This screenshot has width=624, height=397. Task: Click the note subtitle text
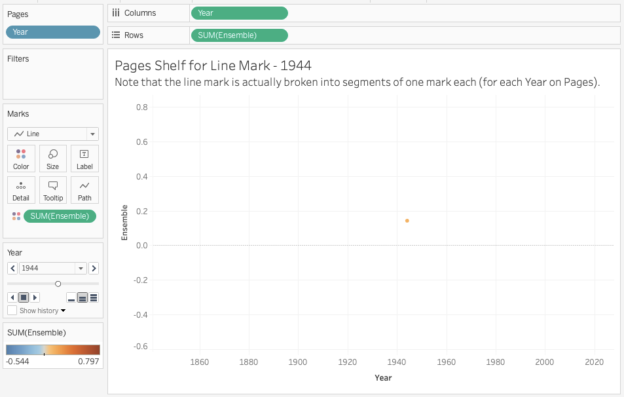tap(357, 82)
